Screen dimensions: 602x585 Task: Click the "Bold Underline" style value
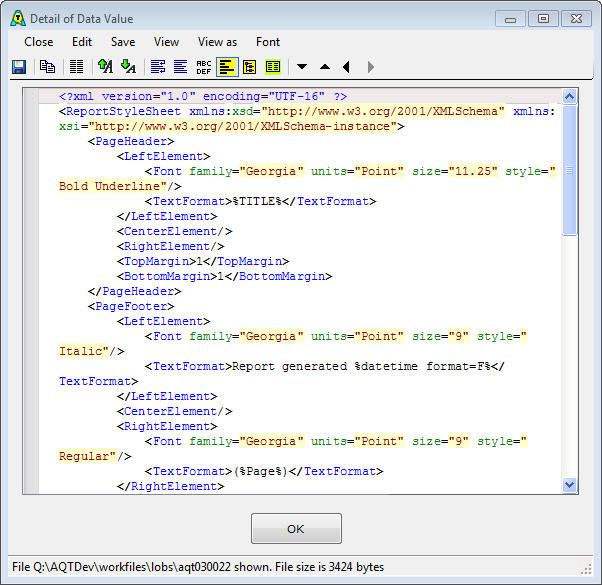112,186
